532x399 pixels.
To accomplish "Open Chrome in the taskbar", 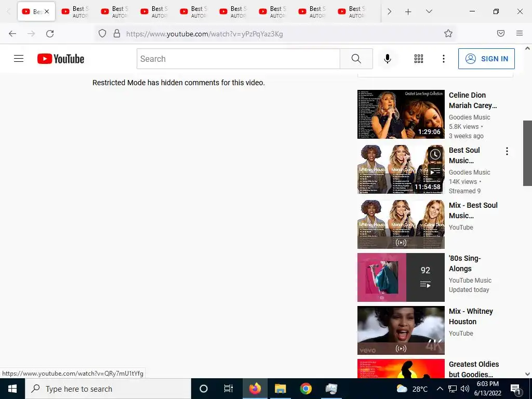I will pos(305,389).
